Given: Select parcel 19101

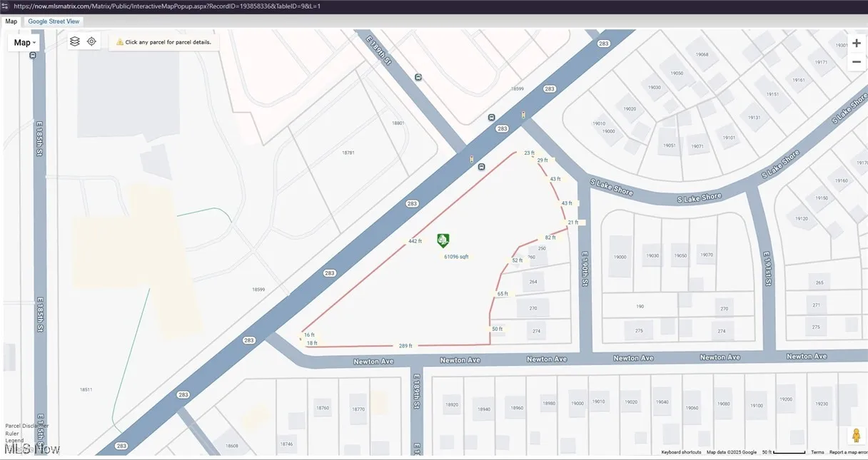Looking at the screenshot, I should click(x=729, y=138).
